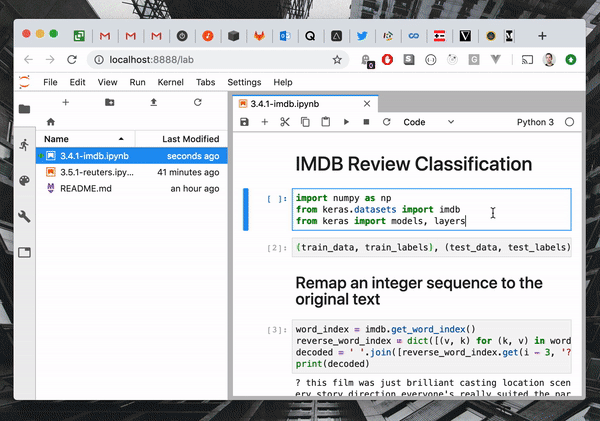The height and width of the screenshot is (421, 600).
Task: Insert a cell below with the notebook plus icon
Action: [264, 122]
